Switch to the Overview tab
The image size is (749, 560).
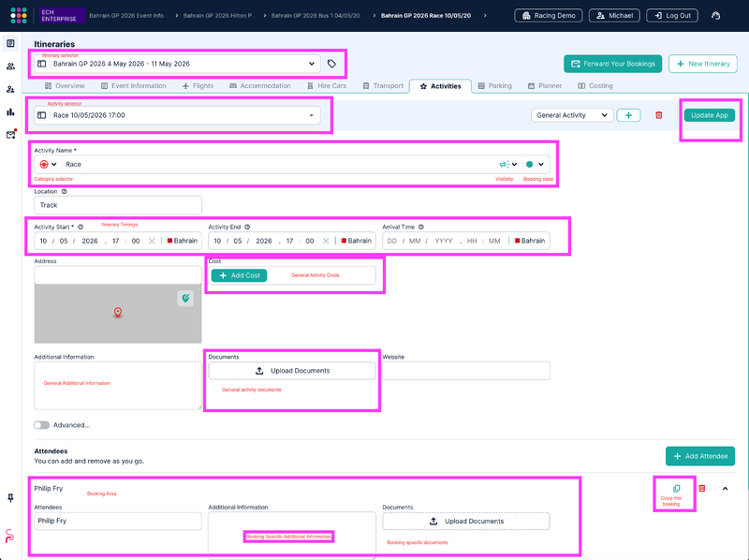65,86
